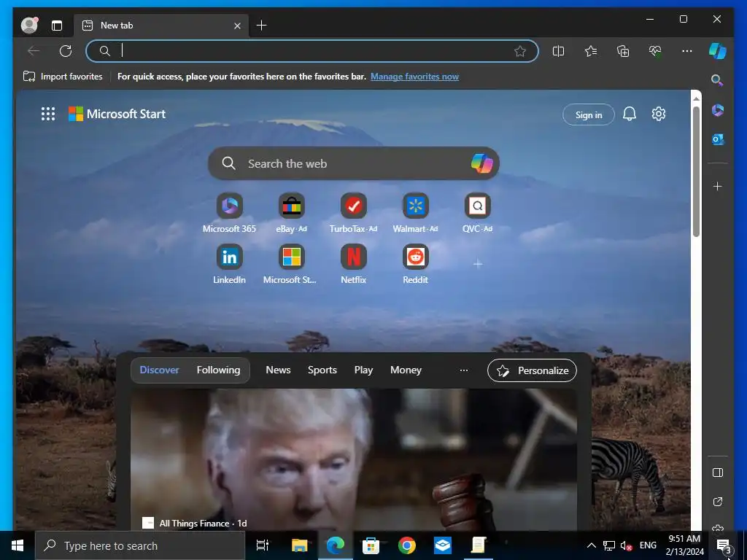The width and height of the screenshot is (747, 560).
Task: Click the muted volume tray icon
Action: click(x=626, y=545)
